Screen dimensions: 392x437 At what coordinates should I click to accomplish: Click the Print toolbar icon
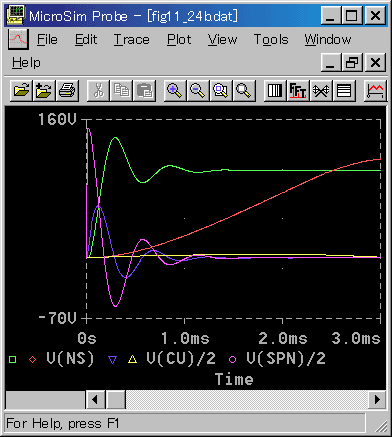coord(67,91)
